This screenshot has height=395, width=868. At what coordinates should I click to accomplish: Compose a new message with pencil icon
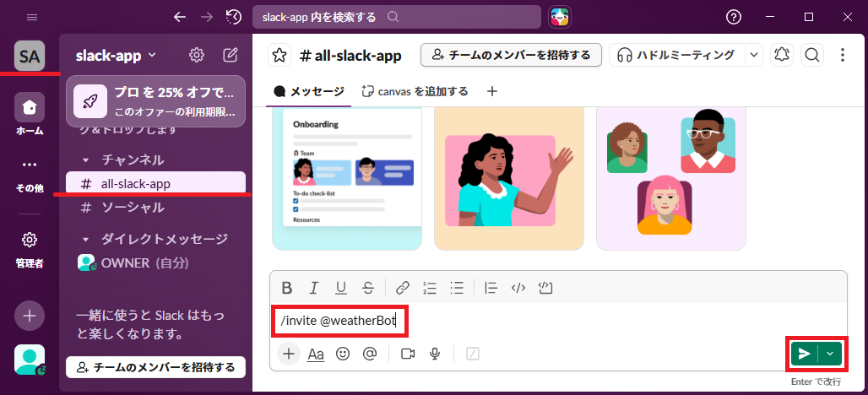coord(231,55)
